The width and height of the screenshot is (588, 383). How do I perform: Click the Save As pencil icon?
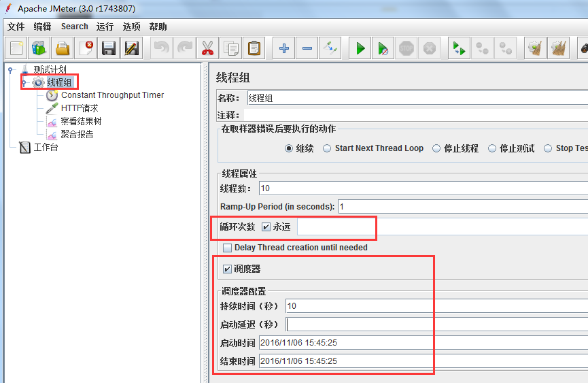pos(132,48)
